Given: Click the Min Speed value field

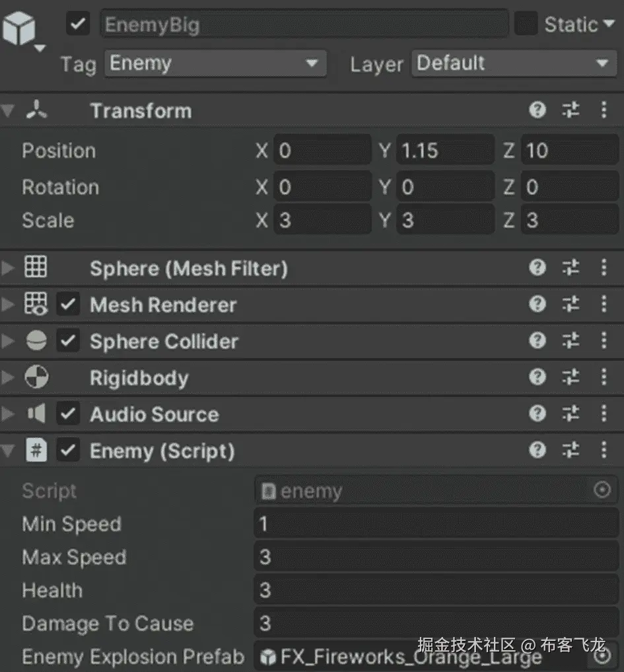Looking at the screenshot, I should 436,524.
